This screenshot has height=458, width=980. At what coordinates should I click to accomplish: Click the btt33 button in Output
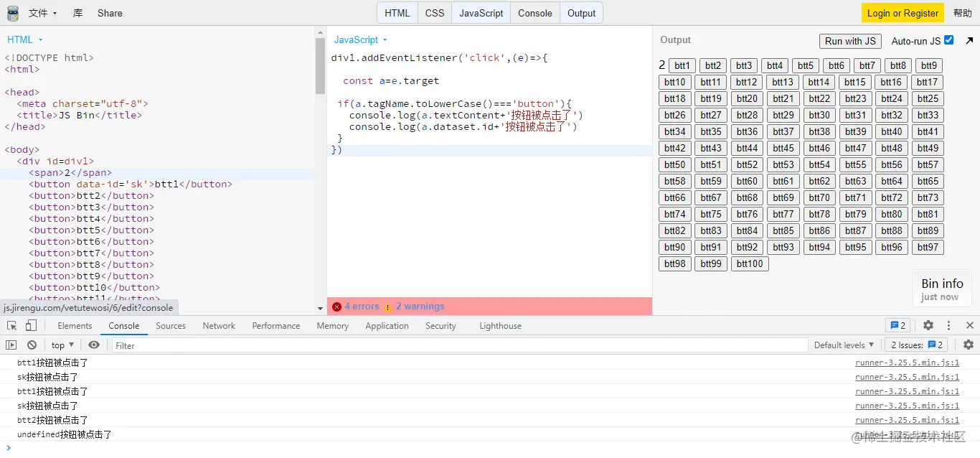[928, 115]
